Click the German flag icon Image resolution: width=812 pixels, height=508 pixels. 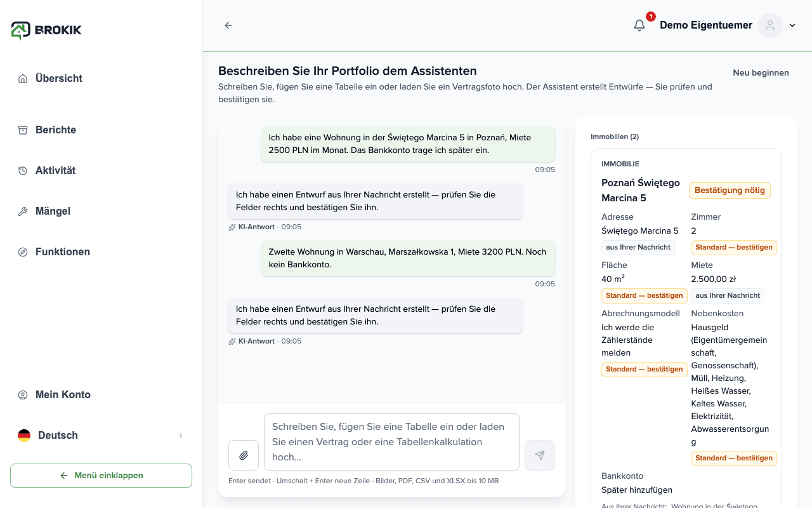(x=24, y=436)
